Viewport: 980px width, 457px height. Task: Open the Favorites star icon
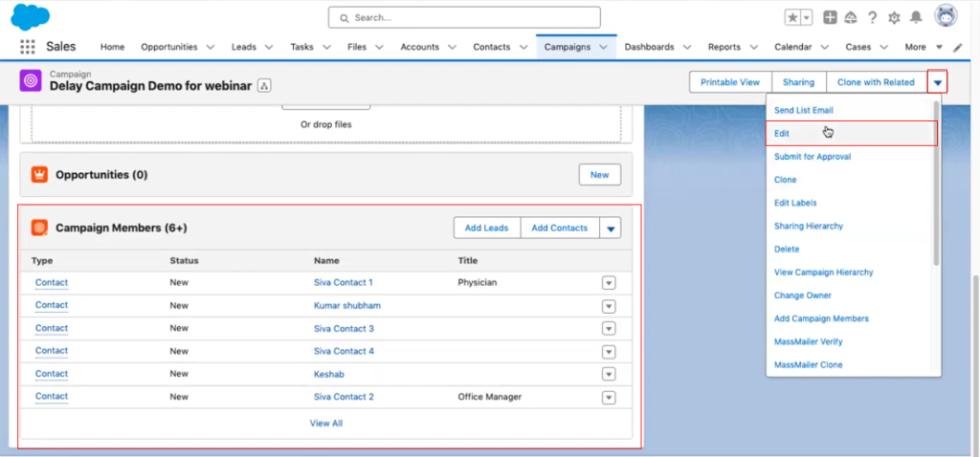pos(792,17)
